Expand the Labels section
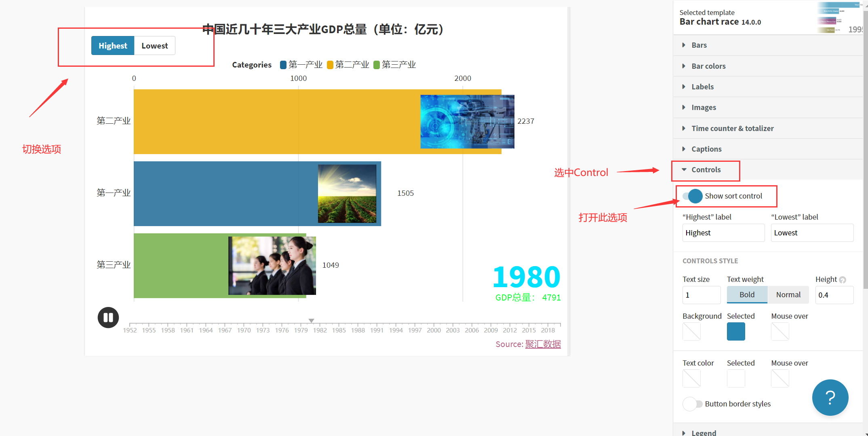The height and width of the screenshot is (436, 868). pyautogui.click(x=768, y=87)
